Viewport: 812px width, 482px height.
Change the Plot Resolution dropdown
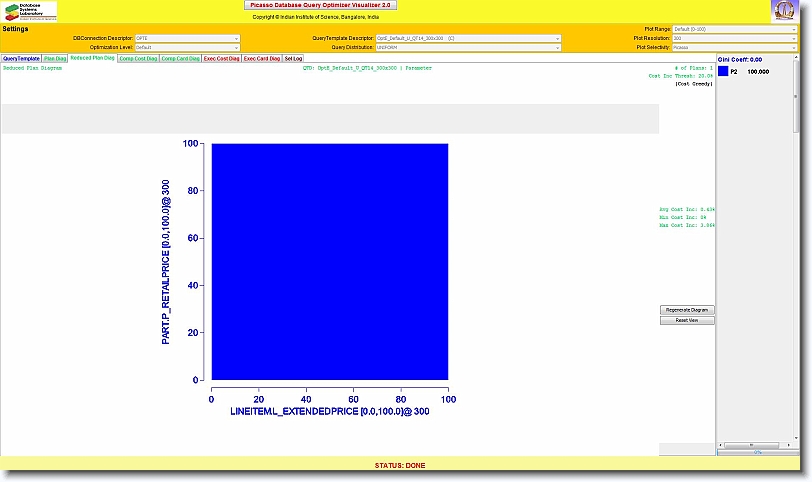coord(735,38)
